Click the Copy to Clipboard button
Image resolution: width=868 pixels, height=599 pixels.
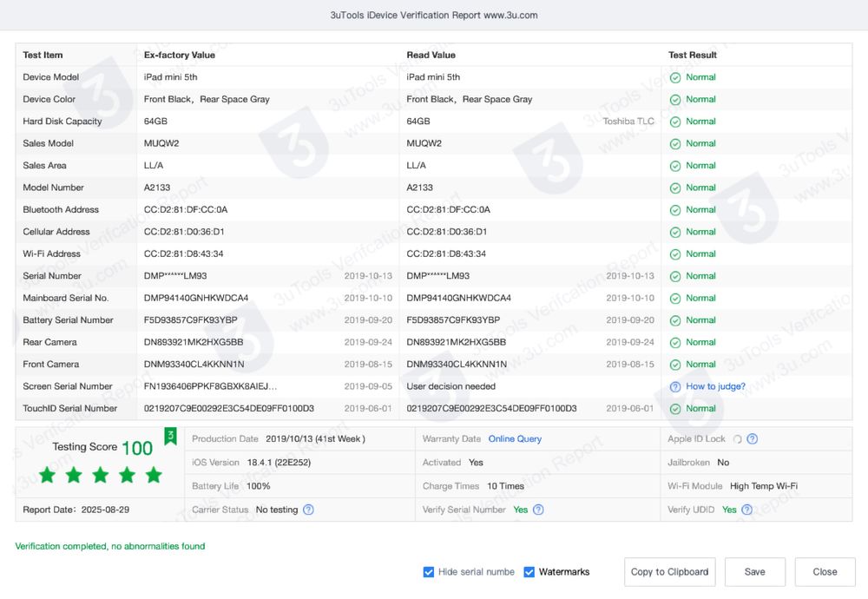(x=669, y=572)
